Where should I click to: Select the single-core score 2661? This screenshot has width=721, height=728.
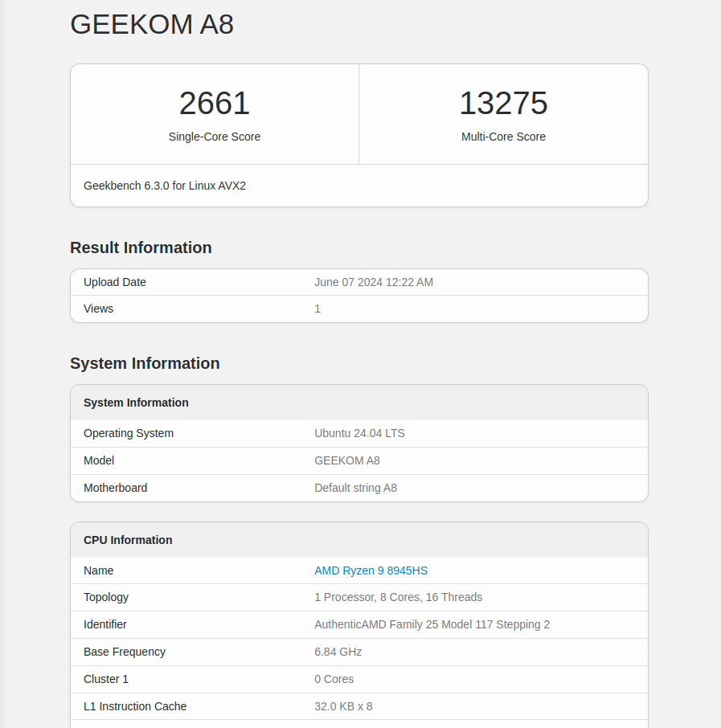[x=215, y=103]
